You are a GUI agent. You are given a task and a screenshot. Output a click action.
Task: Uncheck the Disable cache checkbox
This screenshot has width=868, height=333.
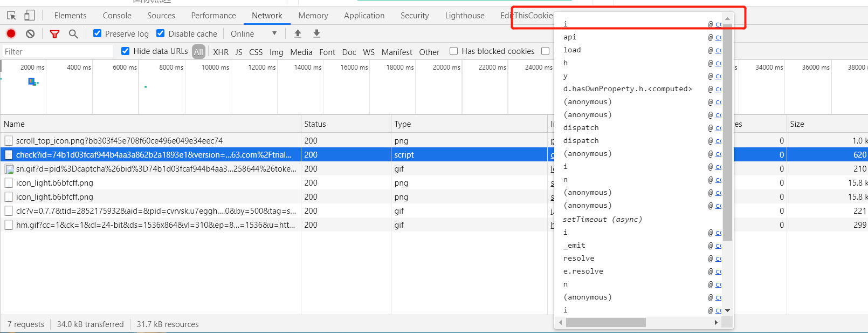coord(161,33)
